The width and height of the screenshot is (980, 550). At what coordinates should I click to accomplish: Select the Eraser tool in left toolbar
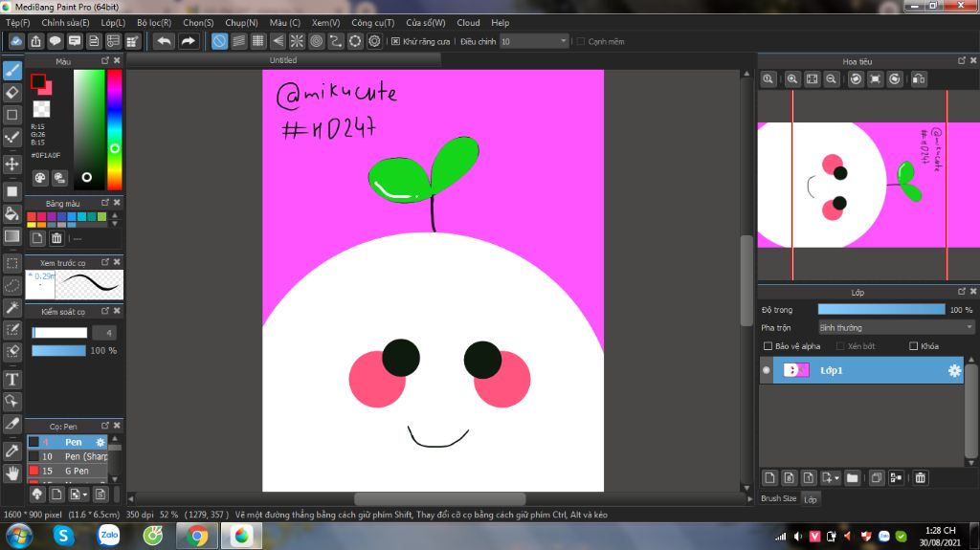coord(12,93)
